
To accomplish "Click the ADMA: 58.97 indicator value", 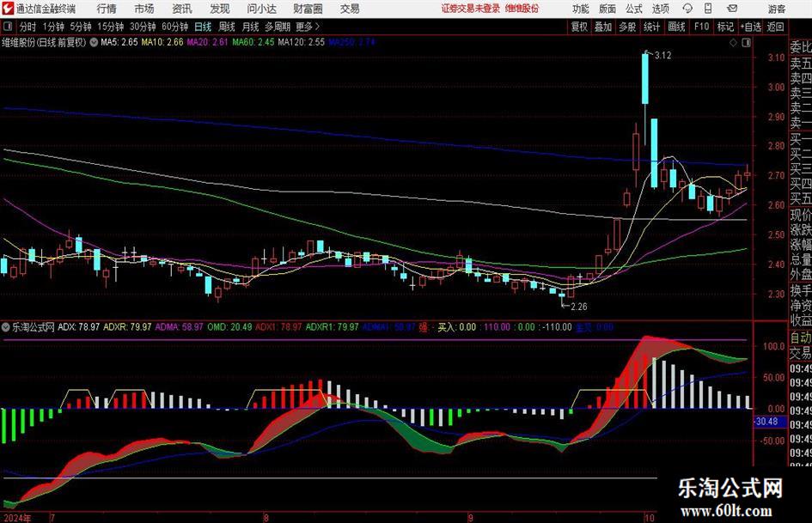I will coord(180,327).
